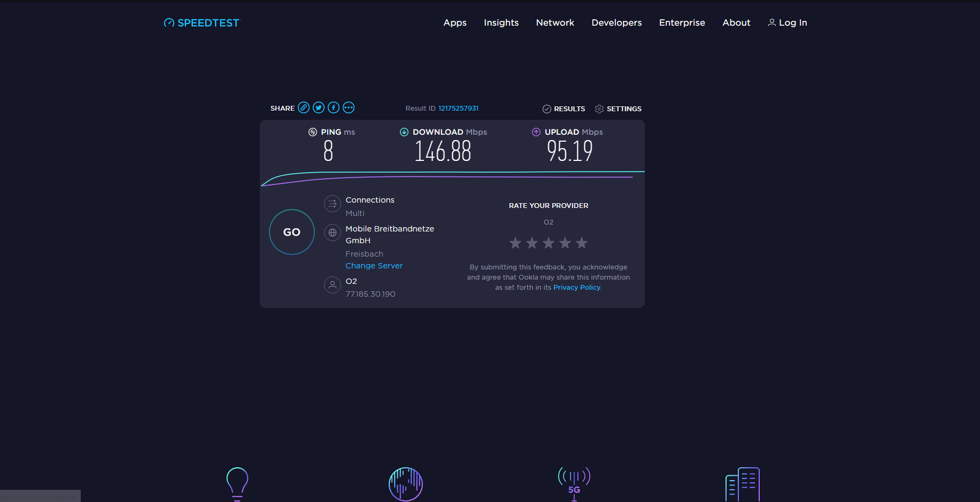980x502 pixels.
Task: Share the result on Facebook
Action: tap(334, 107)
